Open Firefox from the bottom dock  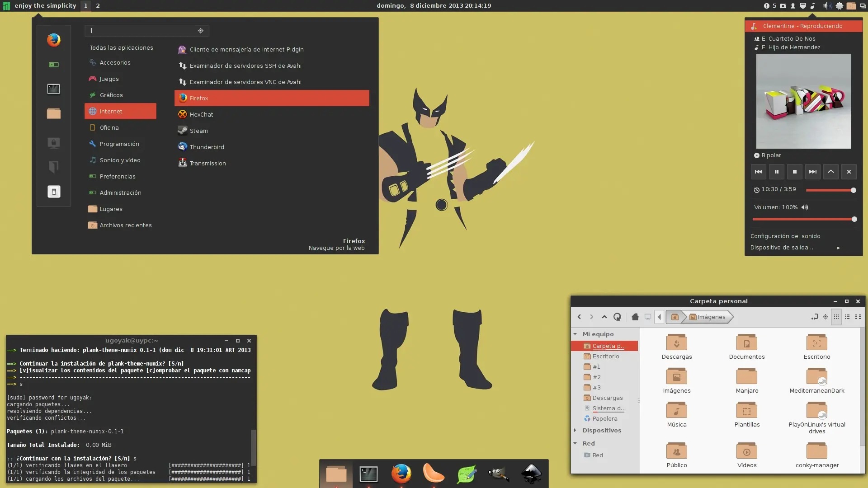click(401, 474)
